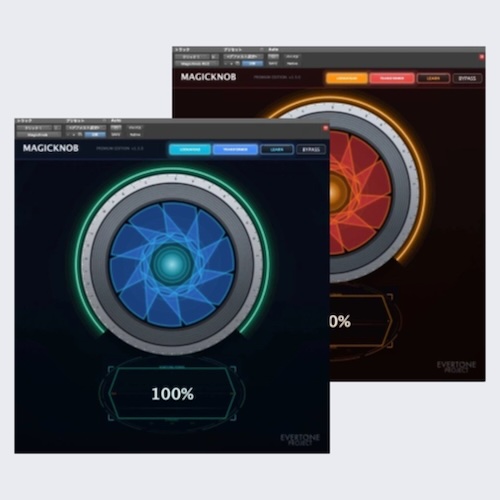Click the orange LEARN button
Viewport: 500px width, 500px height.
click(x=433, y=79)
